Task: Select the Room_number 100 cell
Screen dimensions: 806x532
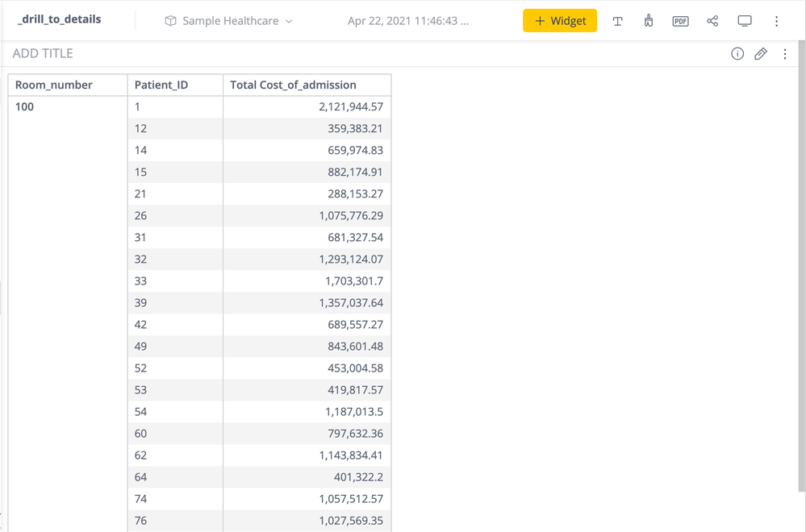Action: pos(25,106)
